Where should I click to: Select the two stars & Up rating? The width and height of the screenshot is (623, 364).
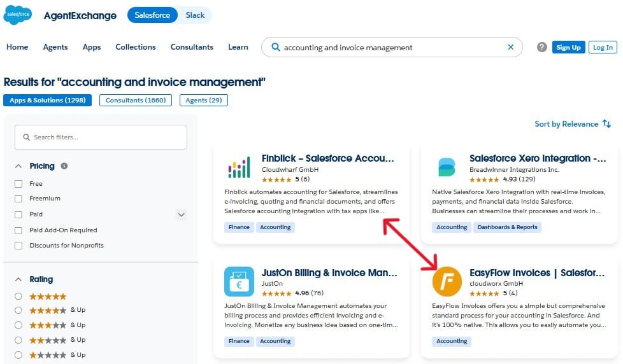(x=18, y=340)
